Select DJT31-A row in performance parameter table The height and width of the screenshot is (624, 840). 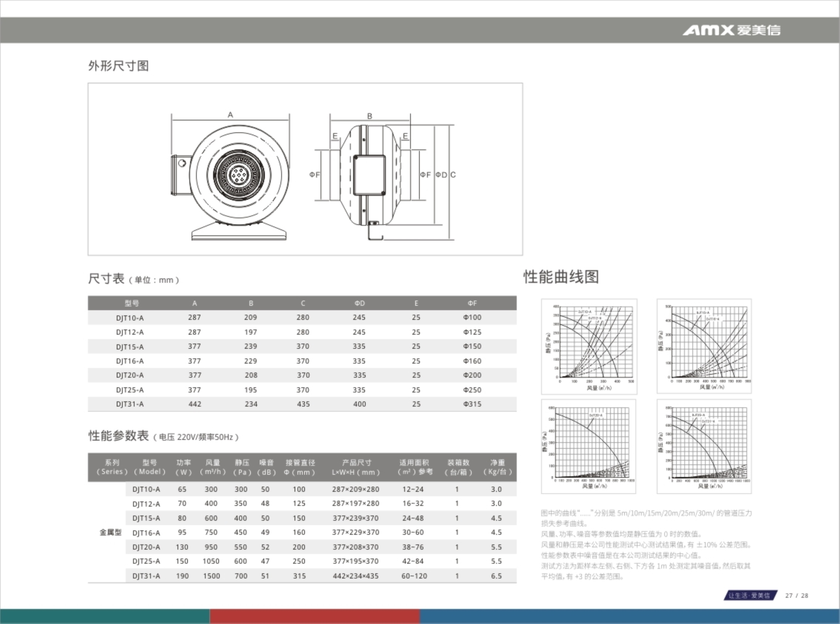point(146,576)
